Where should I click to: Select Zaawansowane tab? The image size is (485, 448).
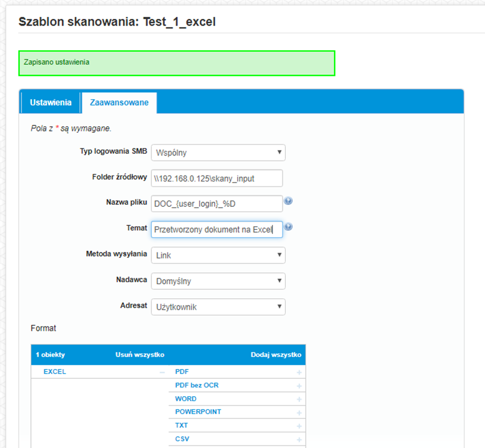pos(119,102)
